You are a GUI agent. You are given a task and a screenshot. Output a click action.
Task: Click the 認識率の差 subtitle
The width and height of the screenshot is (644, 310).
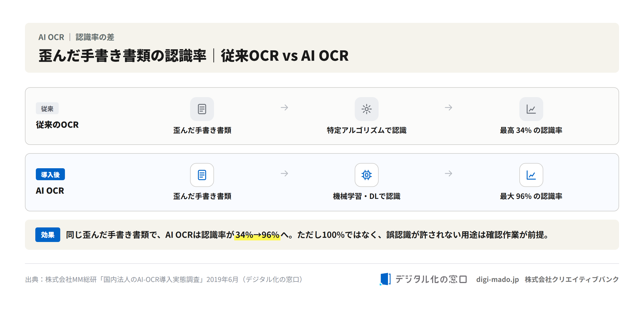pos(95,37)
